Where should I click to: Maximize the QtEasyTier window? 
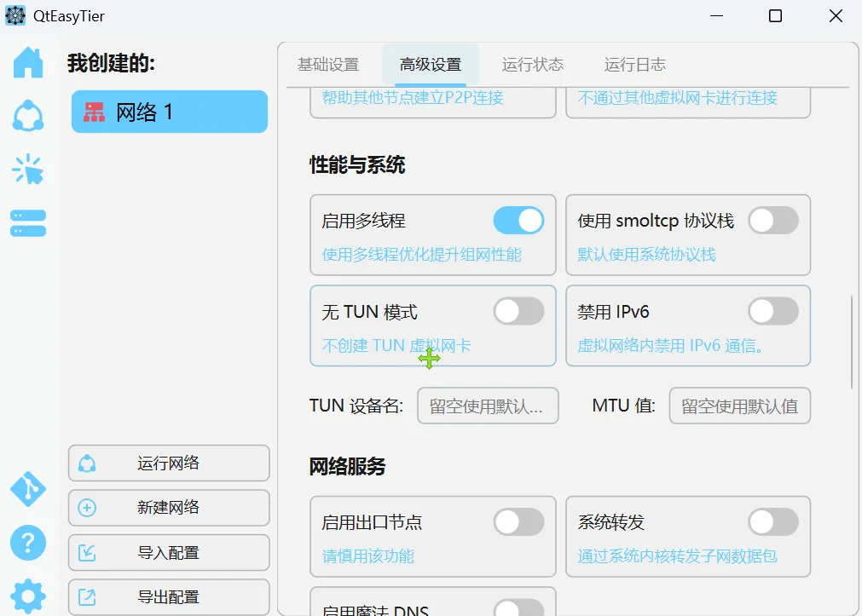point(775,16)
